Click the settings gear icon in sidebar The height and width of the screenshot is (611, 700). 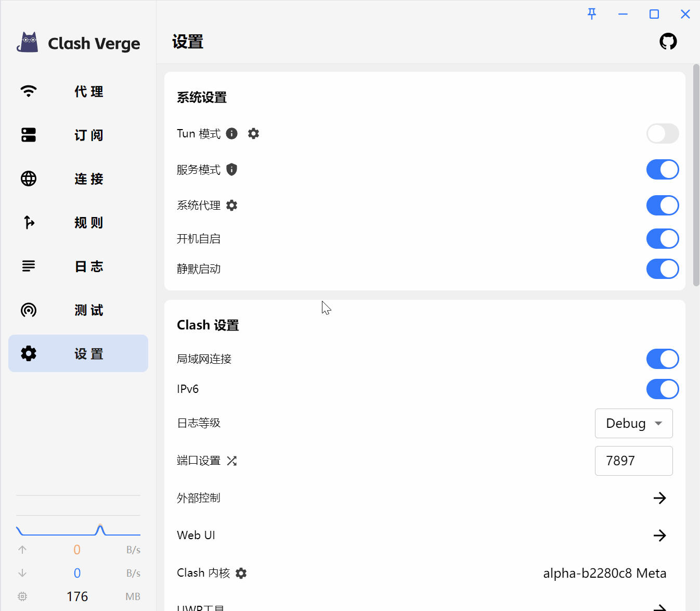[29, 353]
